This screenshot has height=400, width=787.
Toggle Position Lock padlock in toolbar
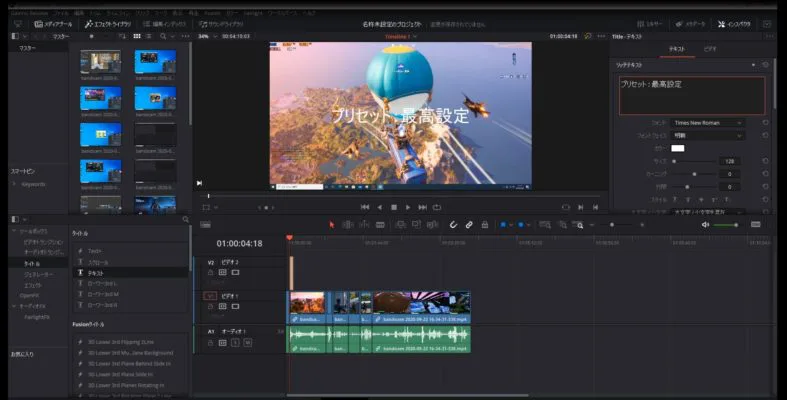484,225
